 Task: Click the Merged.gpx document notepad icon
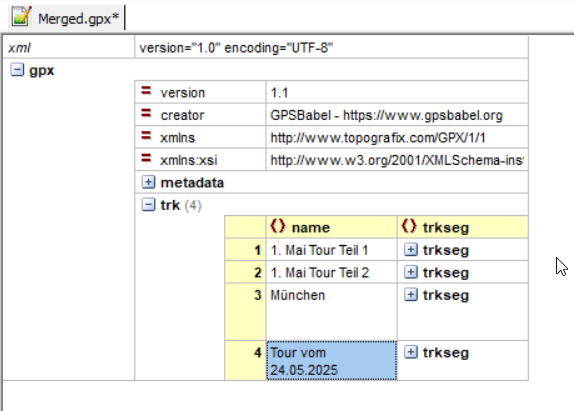pyautogui.click(x=21, y=16)
